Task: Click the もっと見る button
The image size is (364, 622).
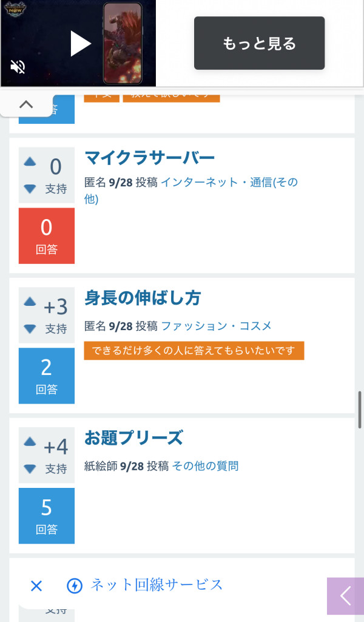Action: [x=259, y=43]
